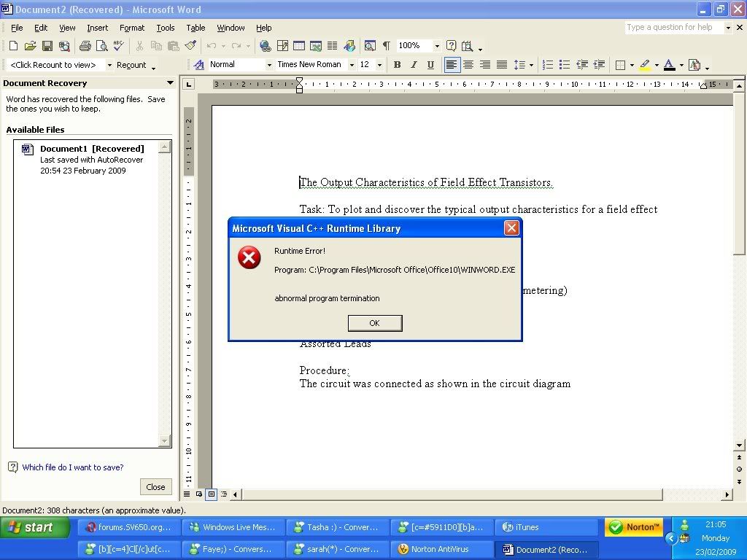Click the Cut scissors icon
747x560 pixels.
pos(139,46)
